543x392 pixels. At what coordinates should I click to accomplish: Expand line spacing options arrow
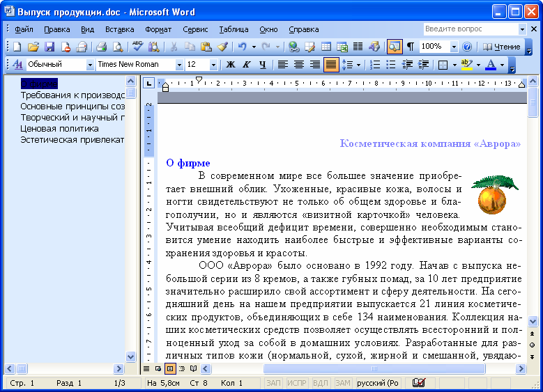click(x=358, y=64)
